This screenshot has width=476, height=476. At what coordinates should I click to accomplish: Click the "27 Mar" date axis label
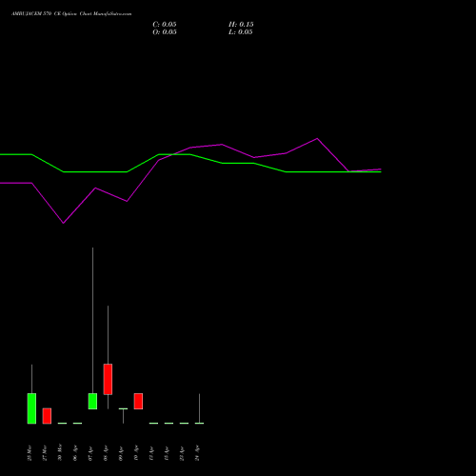(x=45, y=453)
